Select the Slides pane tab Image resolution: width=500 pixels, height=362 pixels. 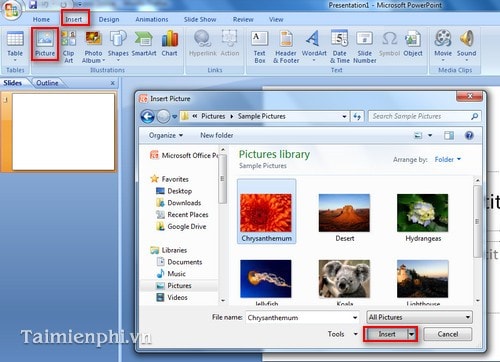point(13,83)
